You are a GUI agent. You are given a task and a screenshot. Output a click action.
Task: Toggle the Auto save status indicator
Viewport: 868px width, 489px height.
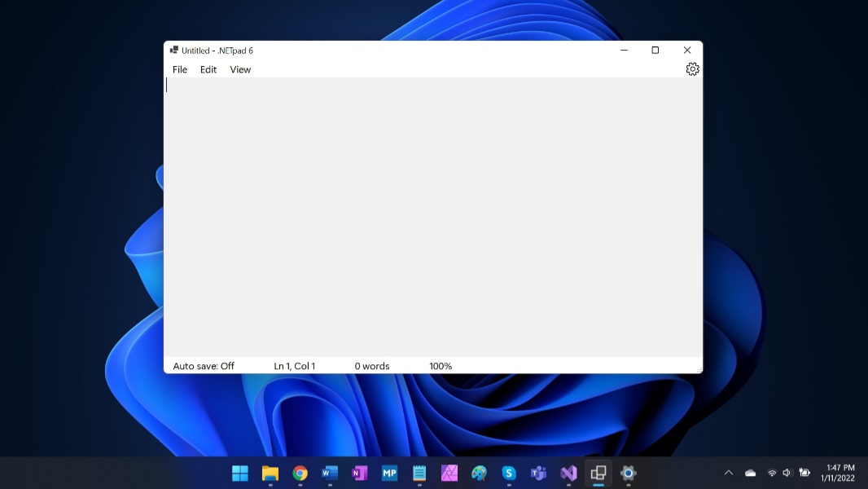[204, 367]
